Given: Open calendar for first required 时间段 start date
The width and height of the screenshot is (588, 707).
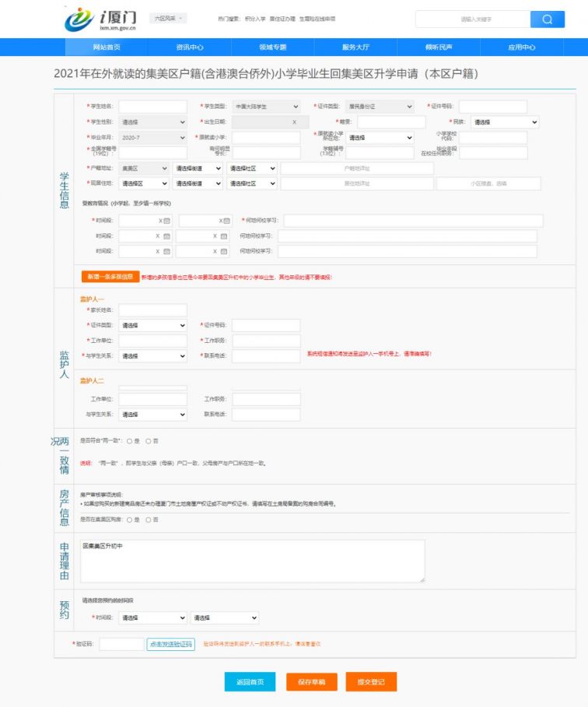Looking at the screenshot, I should 167,221.
